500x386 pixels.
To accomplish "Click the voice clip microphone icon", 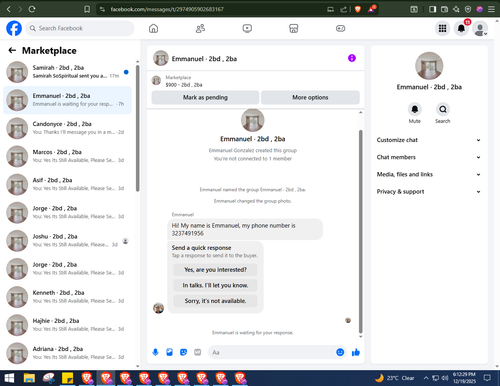I will tap(155, 352).
